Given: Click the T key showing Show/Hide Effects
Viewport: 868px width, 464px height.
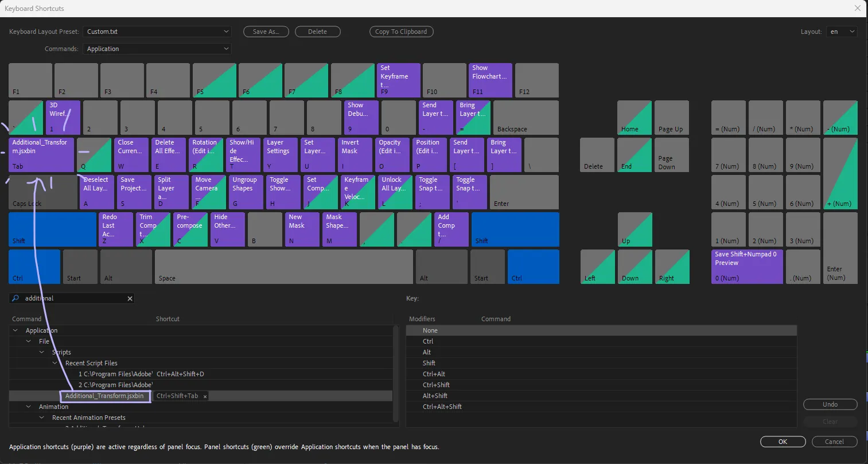Looking at the screenshot, I should click(x=244, y=155).
